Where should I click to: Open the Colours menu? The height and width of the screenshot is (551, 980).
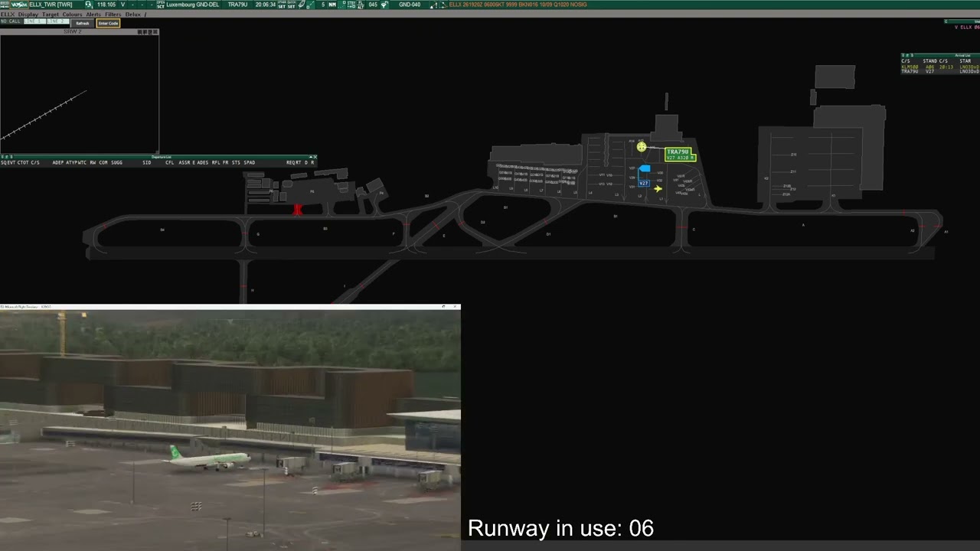[x=72, y=14]
